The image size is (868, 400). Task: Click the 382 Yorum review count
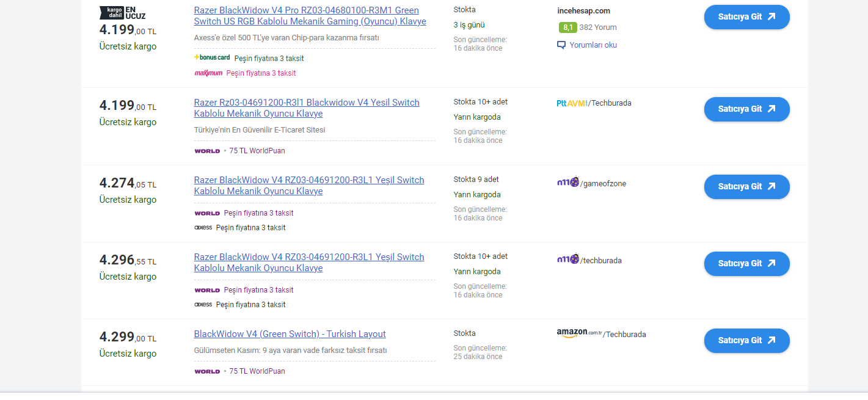[598, 27]
